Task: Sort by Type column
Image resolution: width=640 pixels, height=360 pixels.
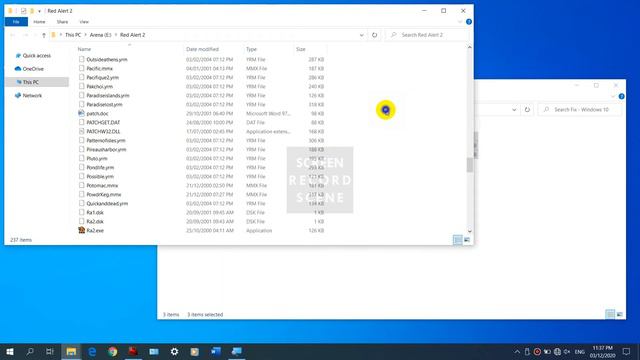Action: pyautogui.click(x=251, y=49)
